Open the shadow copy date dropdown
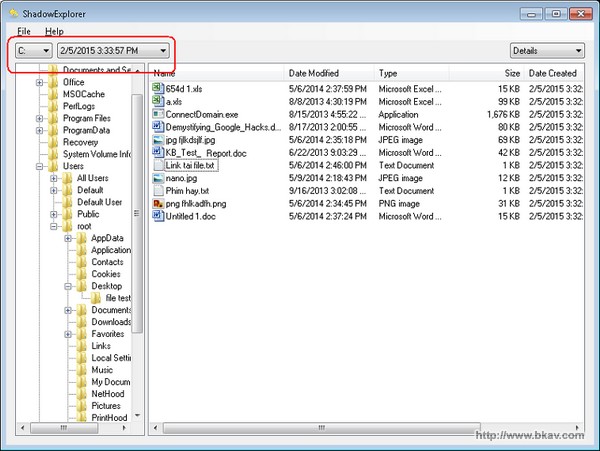Screen dimensions: 600x451 coord(113,50)
